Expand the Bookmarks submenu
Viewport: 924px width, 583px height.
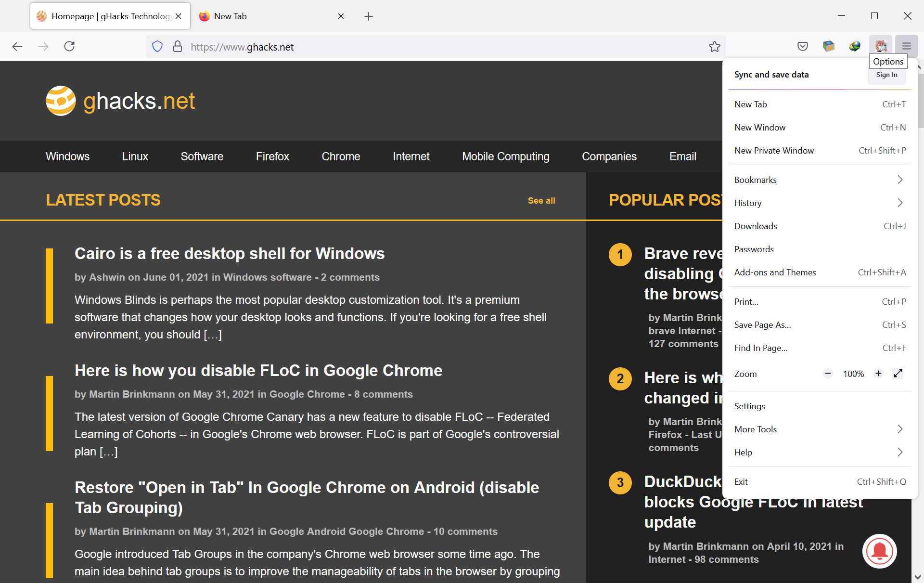tap(818, 180)
